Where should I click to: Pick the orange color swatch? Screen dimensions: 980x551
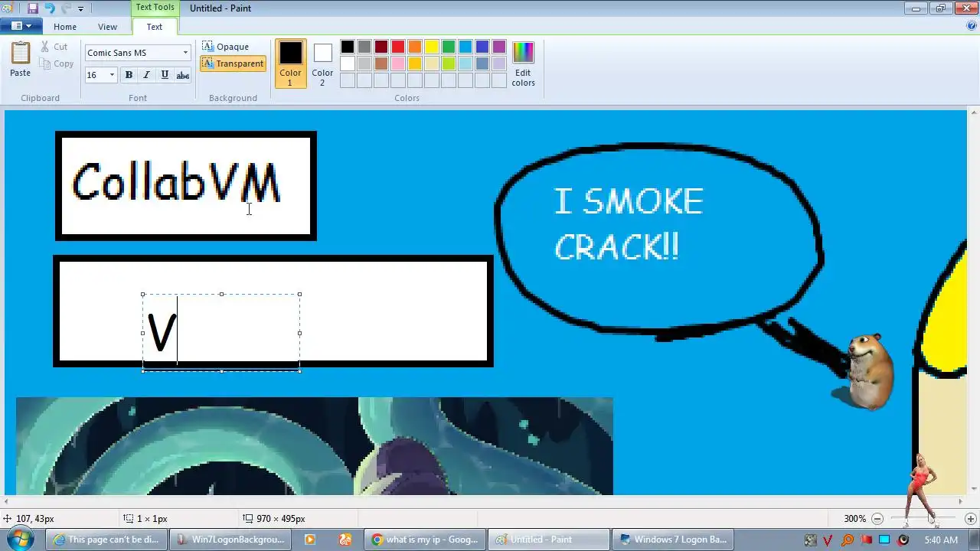click(x=415, y=47)
